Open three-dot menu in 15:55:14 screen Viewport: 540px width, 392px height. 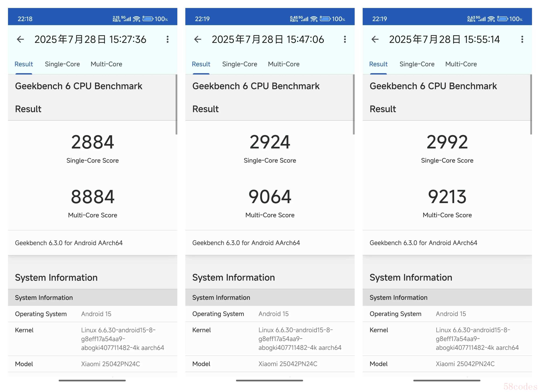(x=522, y=39)
